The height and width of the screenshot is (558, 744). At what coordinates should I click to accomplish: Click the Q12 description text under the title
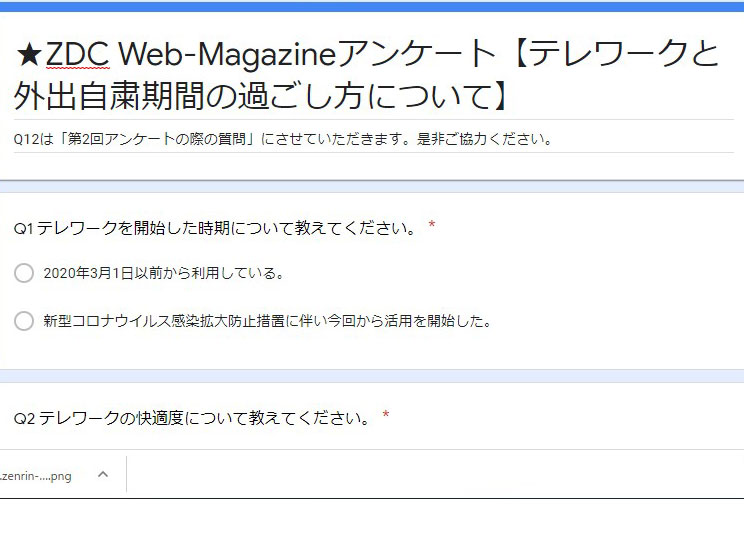point(283,139)
